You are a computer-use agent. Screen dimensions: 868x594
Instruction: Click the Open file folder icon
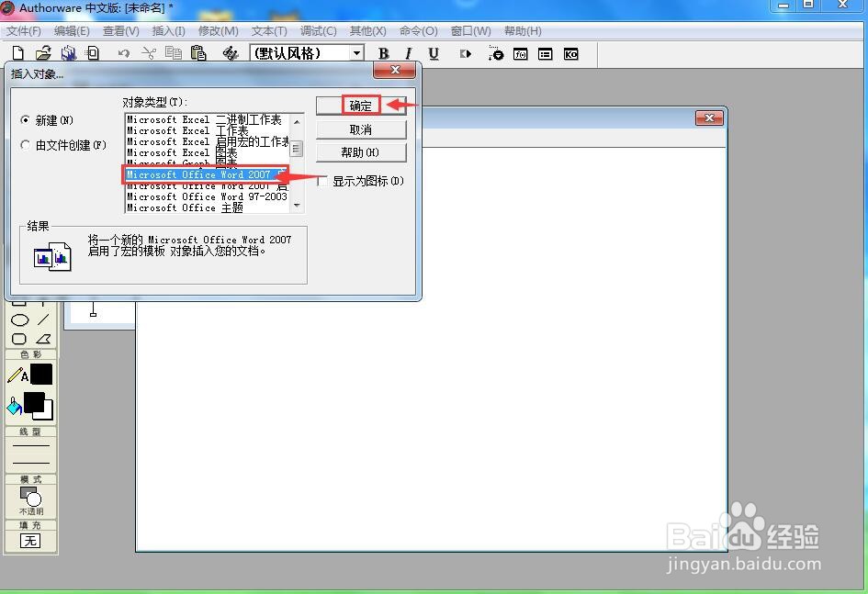(x=43, y=53)
